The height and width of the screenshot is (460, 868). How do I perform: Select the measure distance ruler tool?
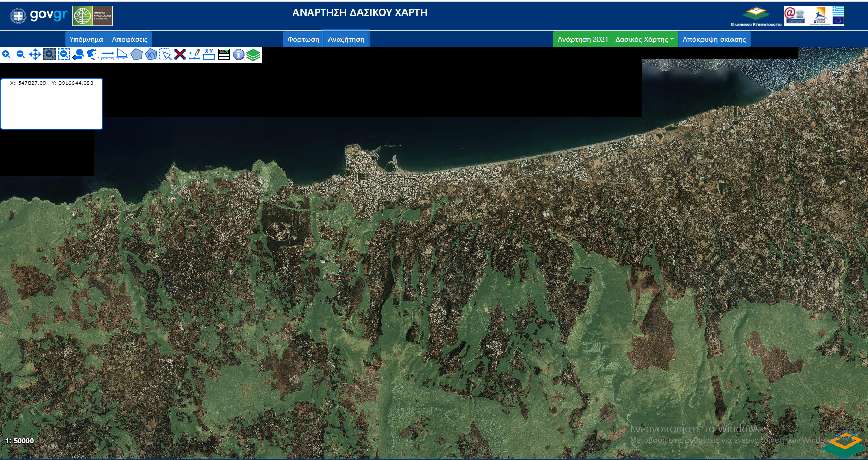[108, 54]
